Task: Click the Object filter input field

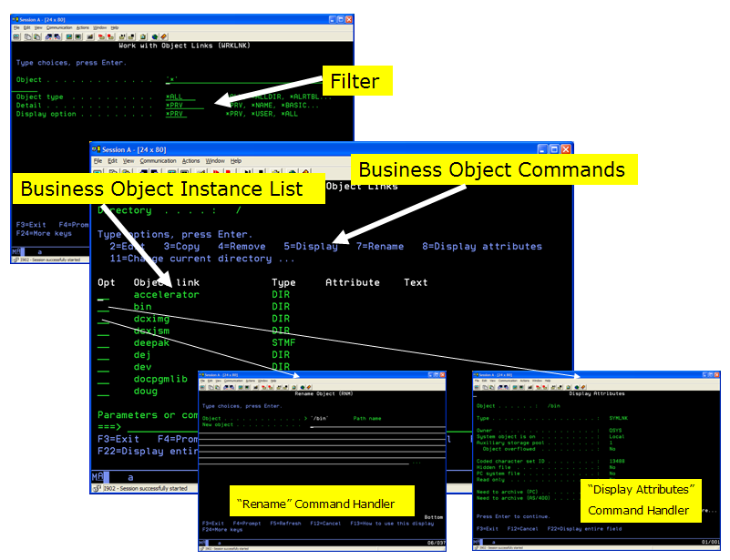Action: tap(242, 80)
